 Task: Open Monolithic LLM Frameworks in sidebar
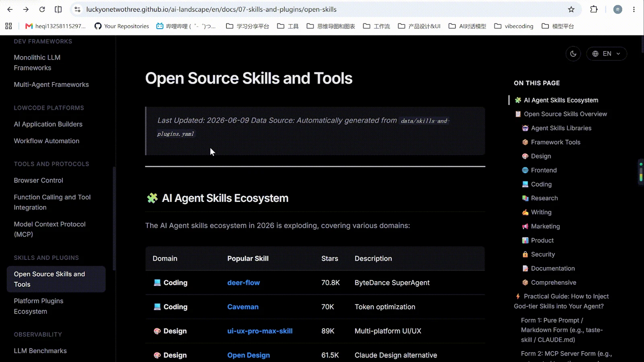pos(37,63)
